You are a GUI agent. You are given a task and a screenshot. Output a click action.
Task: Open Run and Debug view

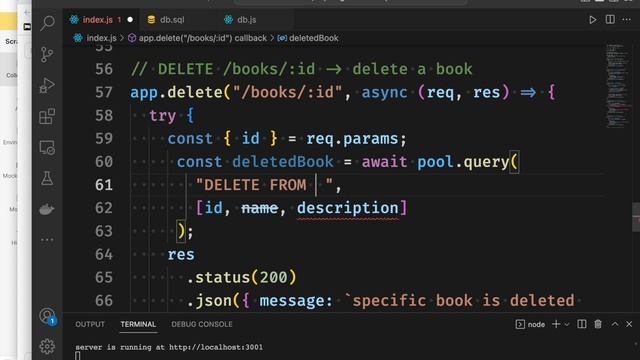pyautogui.click(x=47, y=85)
